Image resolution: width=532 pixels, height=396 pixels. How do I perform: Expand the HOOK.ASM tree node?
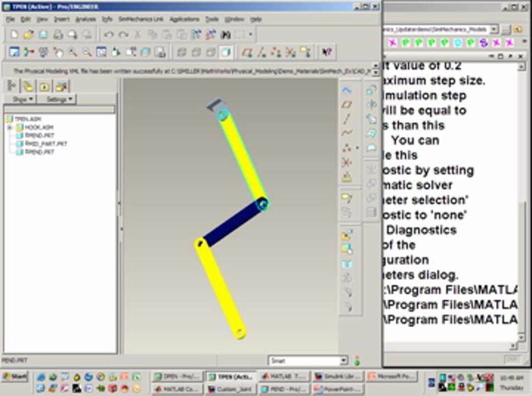pos(9,128)
